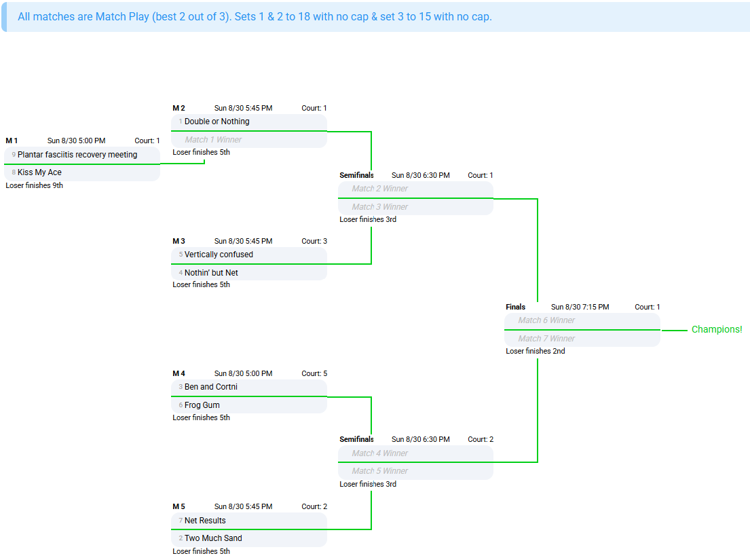
Task: Open the M 1 match header
Action: [12, 141]
